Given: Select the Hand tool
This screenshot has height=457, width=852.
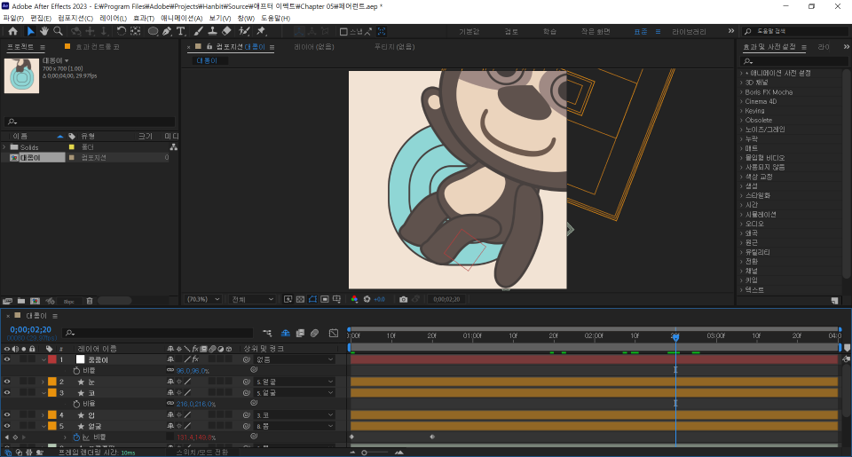Looking at the screenshot, I should (44, 32).
